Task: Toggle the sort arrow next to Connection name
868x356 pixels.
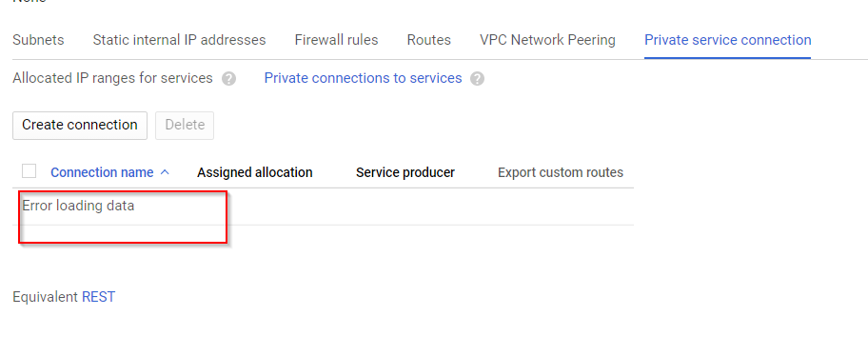Action: click(x=165, y=172)
